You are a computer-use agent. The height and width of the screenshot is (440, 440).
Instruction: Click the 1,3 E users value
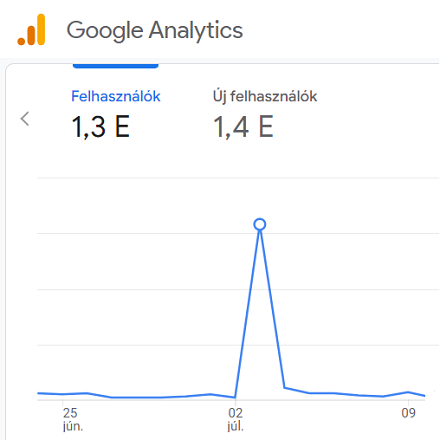click(101, 127)
